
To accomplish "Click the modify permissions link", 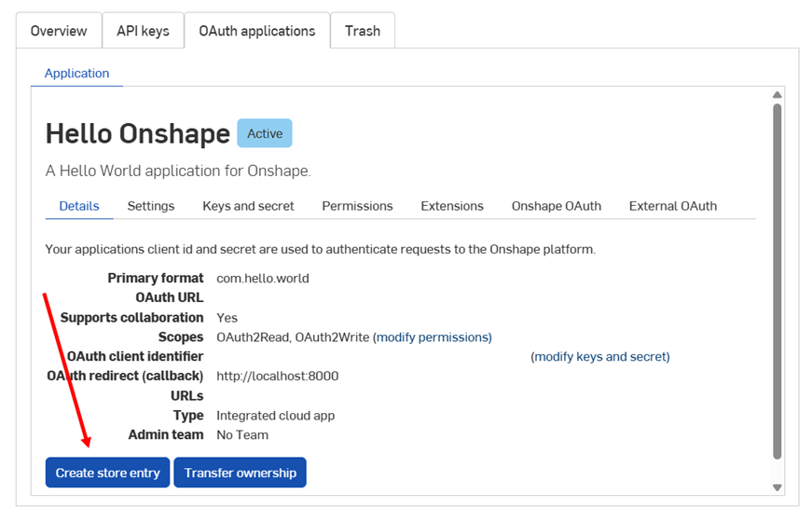I will pyautogui.click(x=434, y=337).
